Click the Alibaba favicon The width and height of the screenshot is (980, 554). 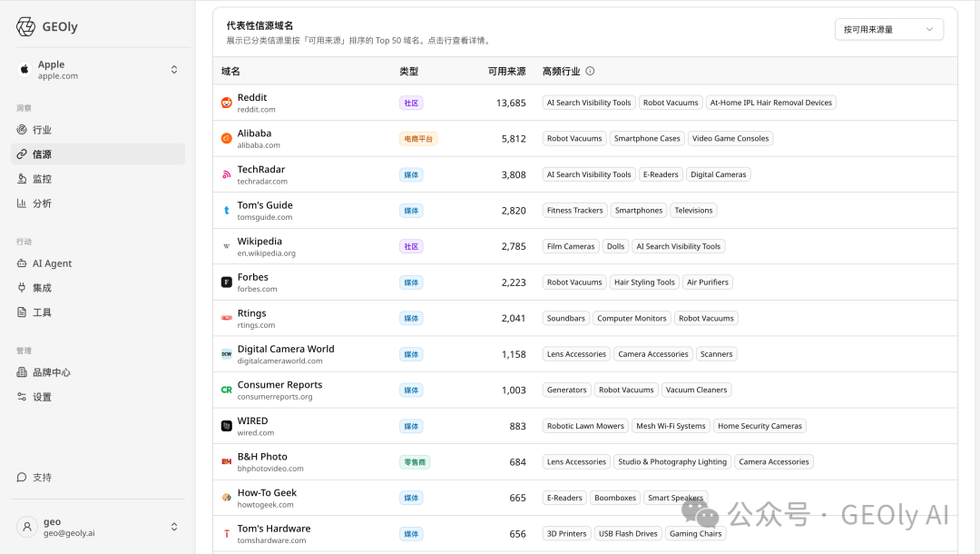click(x=226, y=138)
